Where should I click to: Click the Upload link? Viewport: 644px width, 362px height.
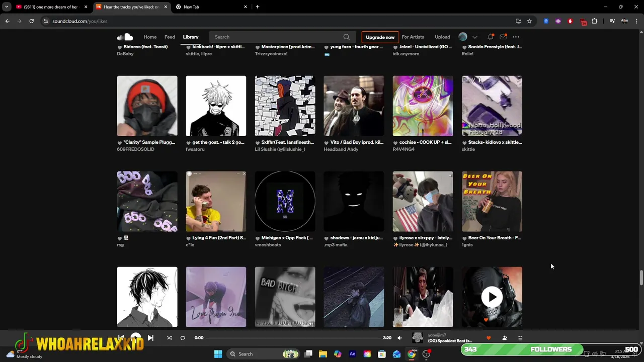(x=442, y=37)
